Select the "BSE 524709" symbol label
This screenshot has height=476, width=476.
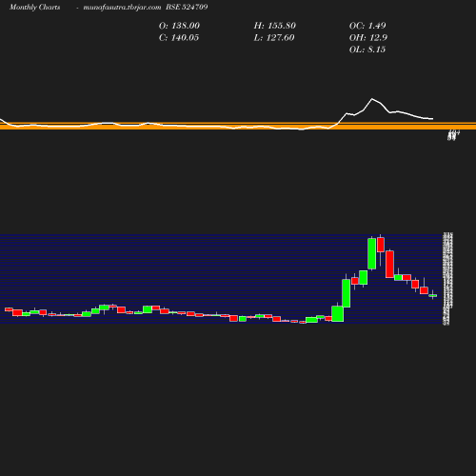point(187,7)
